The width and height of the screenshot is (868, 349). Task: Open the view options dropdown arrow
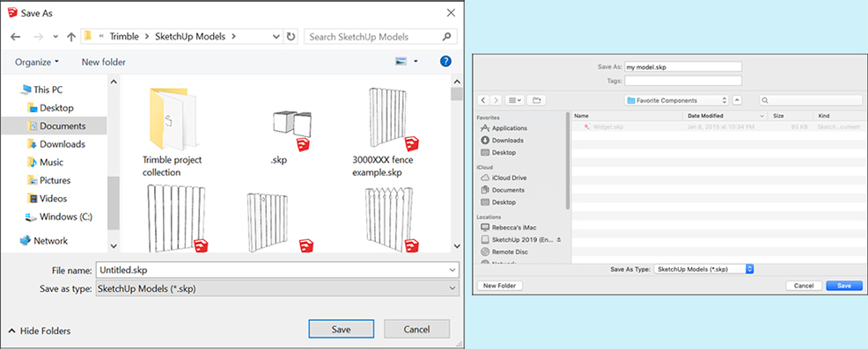[x=416, y=62]
